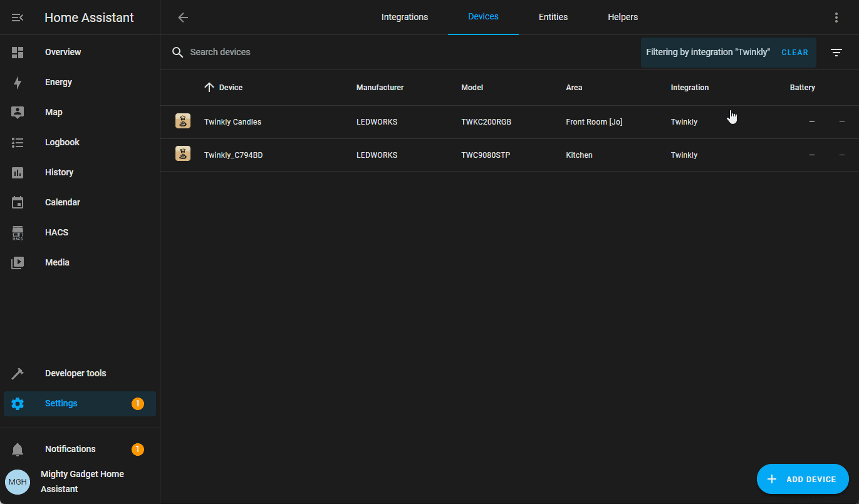Switch to the Helpers tab

click(x=623, y=18)
